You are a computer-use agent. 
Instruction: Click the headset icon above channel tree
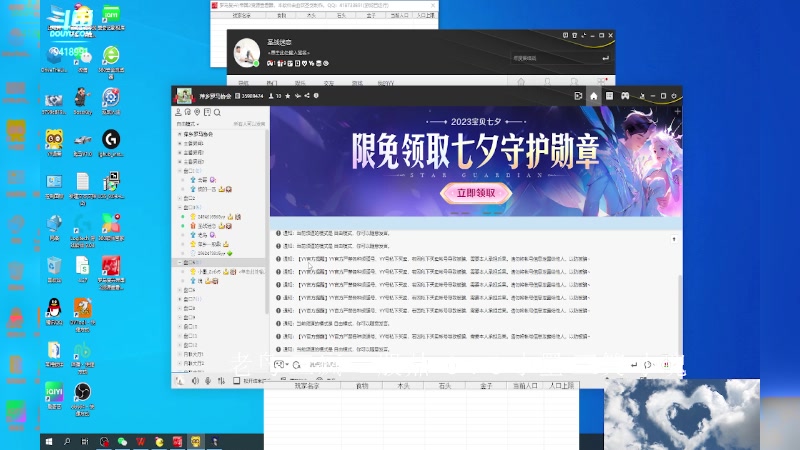coord(188,112)
